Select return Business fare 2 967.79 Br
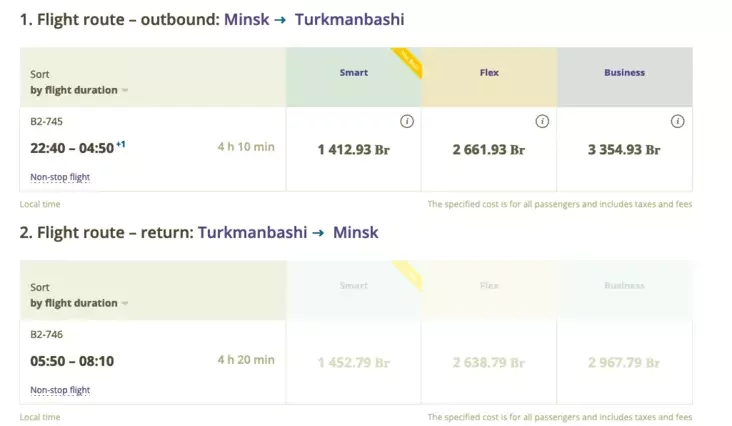The height and width of the screenshot is (426, 732). point(625,363)
